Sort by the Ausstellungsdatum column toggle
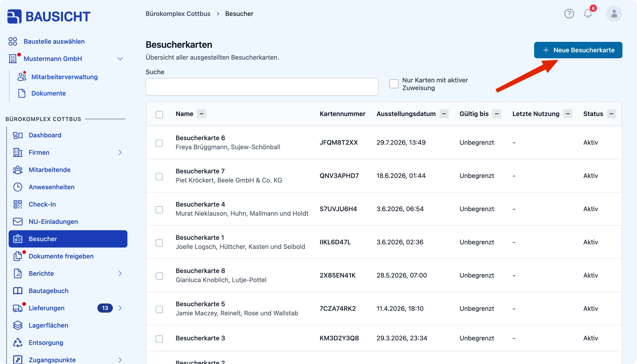 [444, 114]
